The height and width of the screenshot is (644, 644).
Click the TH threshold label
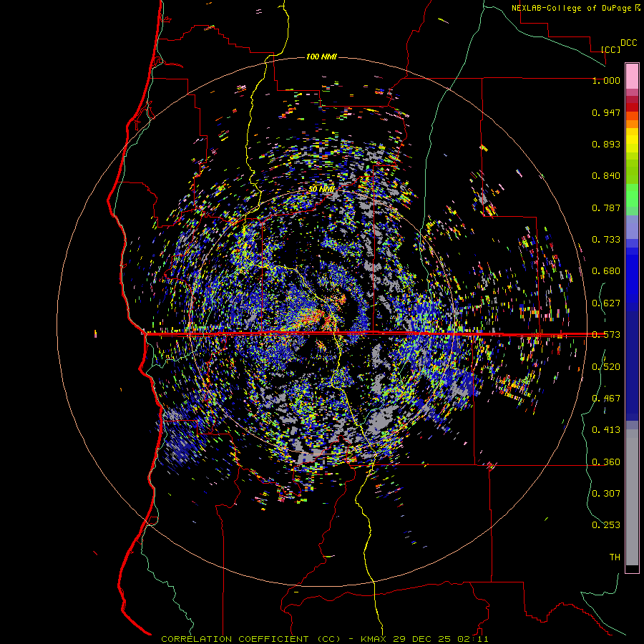pos(615,557)
